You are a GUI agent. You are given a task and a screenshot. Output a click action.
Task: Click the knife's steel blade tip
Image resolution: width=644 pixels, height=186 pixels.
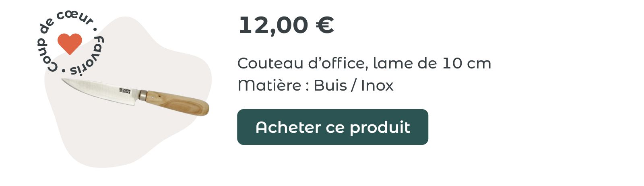[66, 81]
